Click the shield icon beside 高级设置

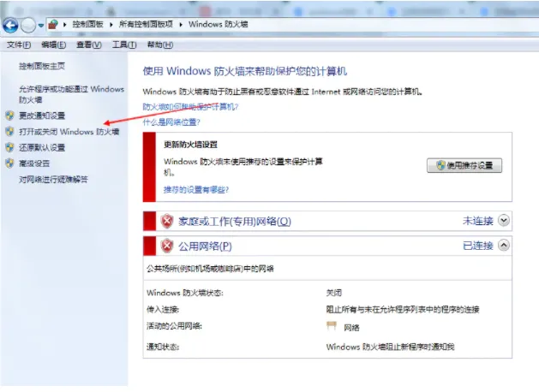pos(9,163)
